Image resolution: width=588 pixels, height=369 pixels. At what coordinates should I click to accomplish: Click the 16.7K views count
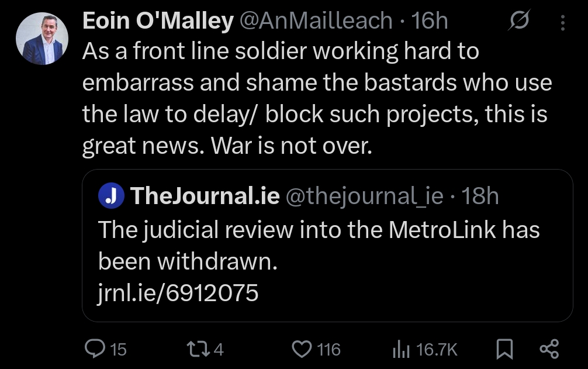pos(437,350)
